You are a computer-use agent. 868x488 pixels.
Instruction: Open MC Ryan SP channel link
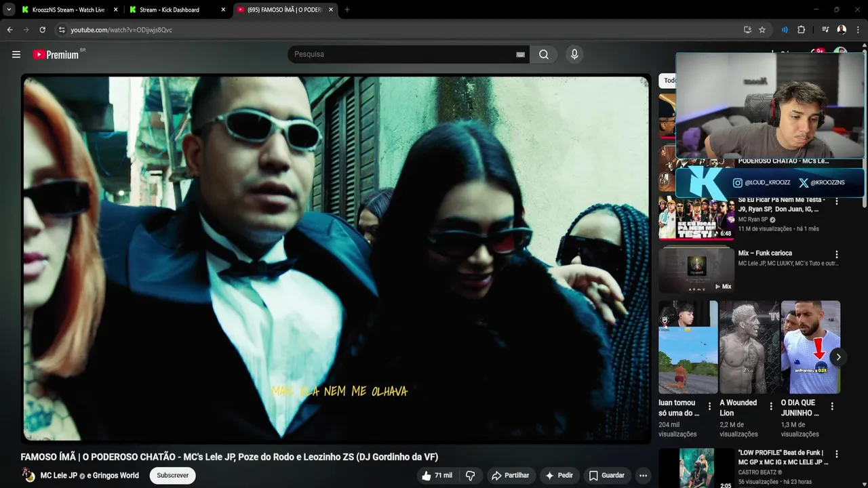pos(753,220)
